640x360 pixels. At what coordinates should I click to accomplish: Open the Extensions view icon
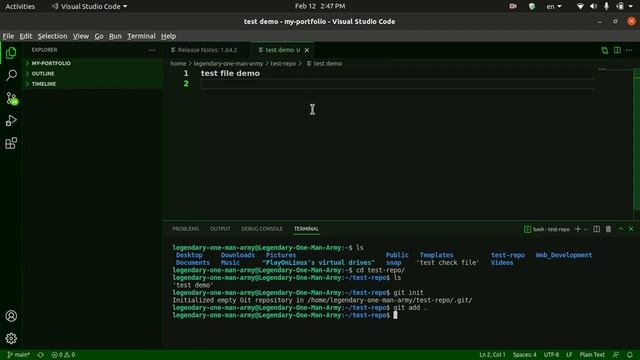[x=11, y=143]
